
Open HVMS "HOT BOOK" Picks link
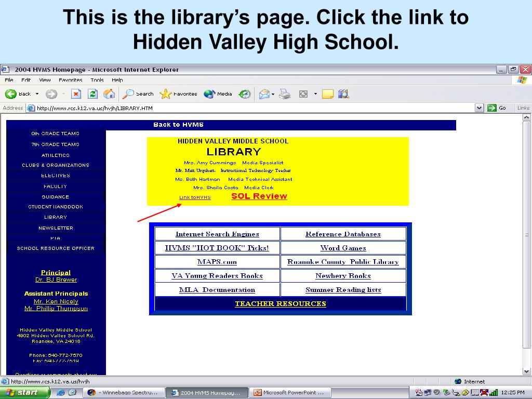pyautogui.click(x=217, y=248)
